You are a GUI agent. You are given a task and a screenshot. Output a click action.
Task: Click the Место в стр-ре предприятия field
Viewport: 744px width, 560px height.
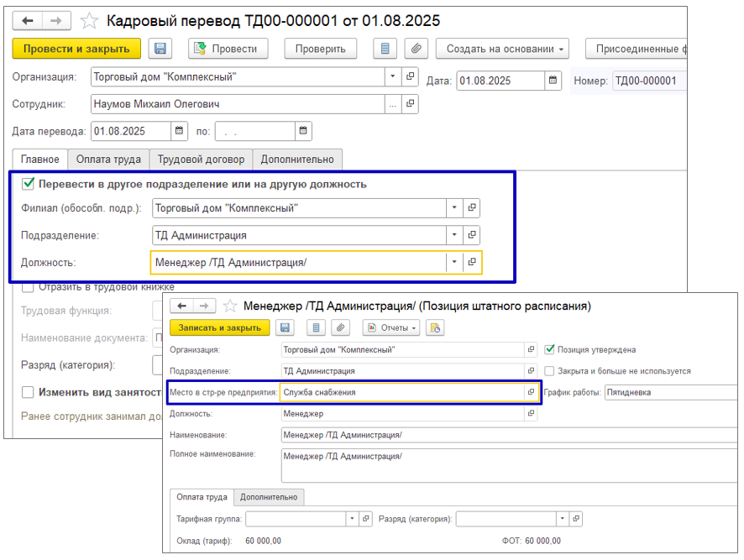(403, 392)
